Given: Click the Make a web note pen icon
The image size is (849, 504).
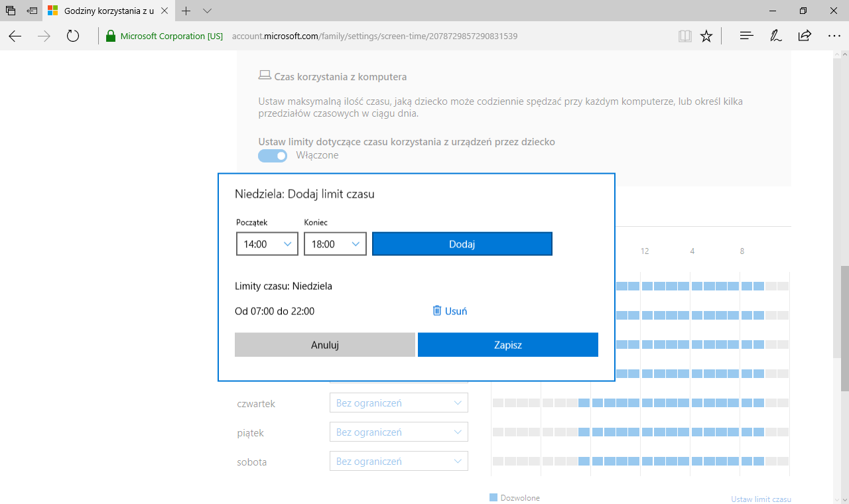Looking at the screenshot, I should click(x=775, y=36).
